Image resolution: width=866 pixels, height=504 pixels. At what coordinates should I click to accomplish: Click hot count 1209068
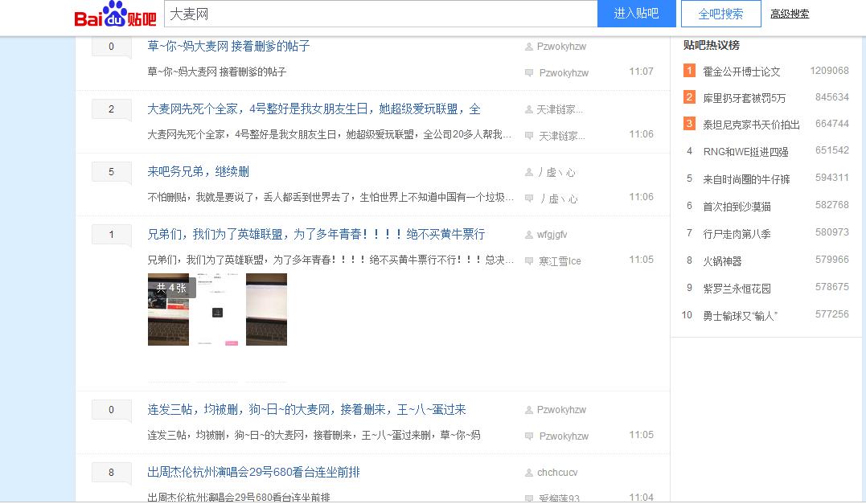(829, 71)
